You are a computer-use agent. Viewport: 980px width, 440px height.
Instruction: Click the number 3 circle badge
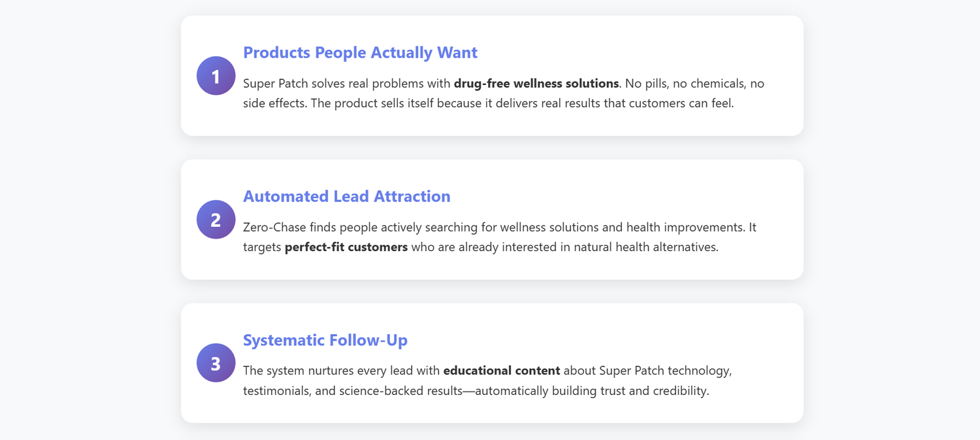tap(216, 363)
